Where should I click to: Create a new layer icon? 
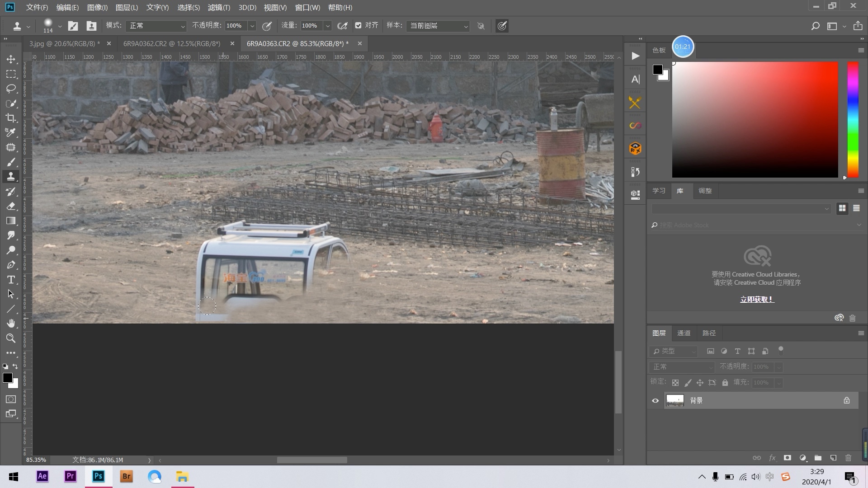pyautogui.click(x=833, y=458)
